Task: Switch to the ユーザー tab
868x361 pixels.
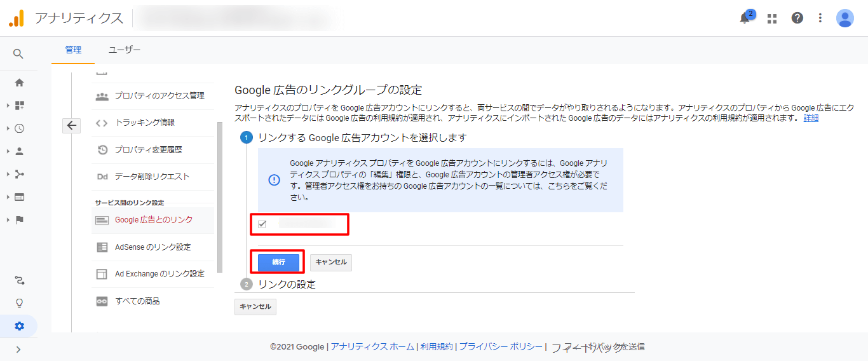Action: click(x=125, y=50)
